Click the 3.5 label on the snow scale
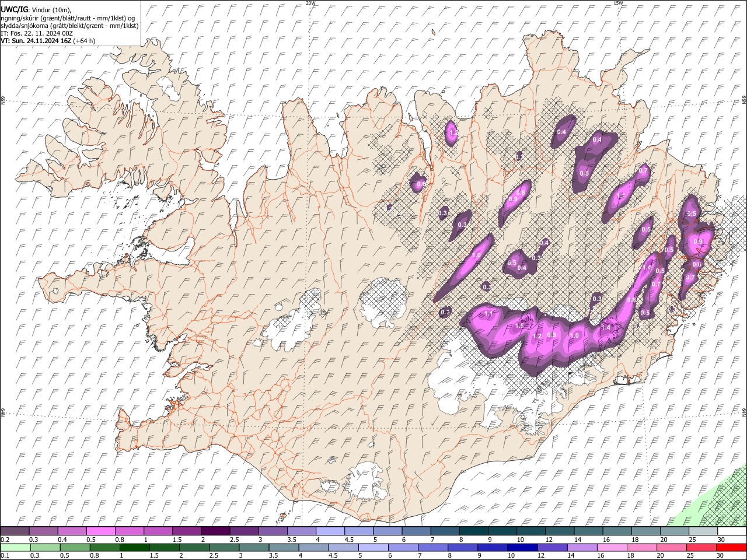Viewport: 747px width, 560px height. tap(292, 540)
